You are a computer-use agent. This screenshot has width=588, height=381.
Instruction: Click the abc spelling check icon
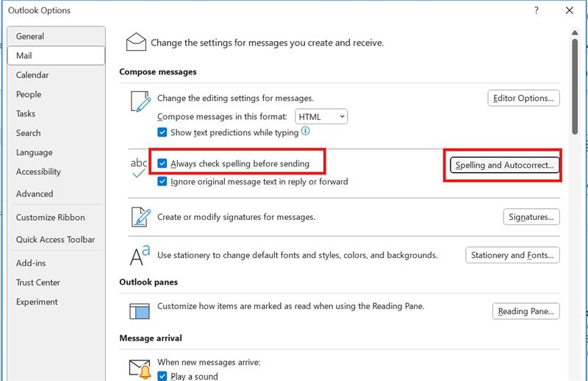click(x=139, y=168)
